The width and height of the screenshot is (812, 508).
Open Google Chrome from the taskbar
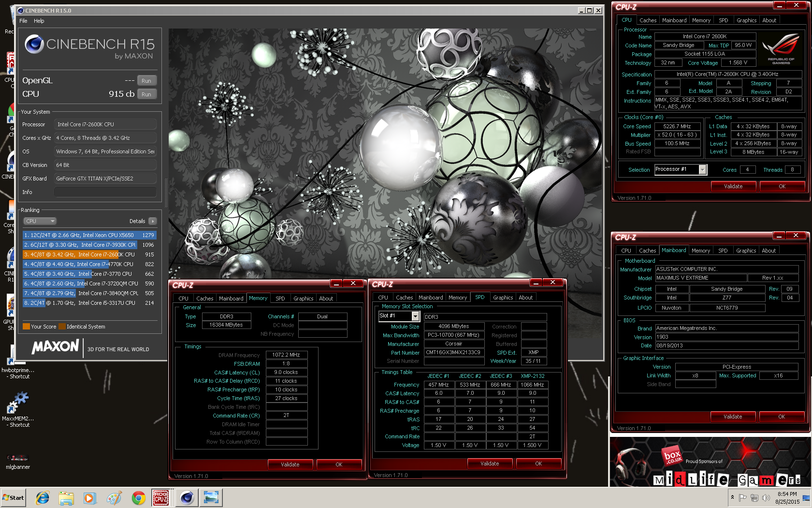click(x=138, y=497)
